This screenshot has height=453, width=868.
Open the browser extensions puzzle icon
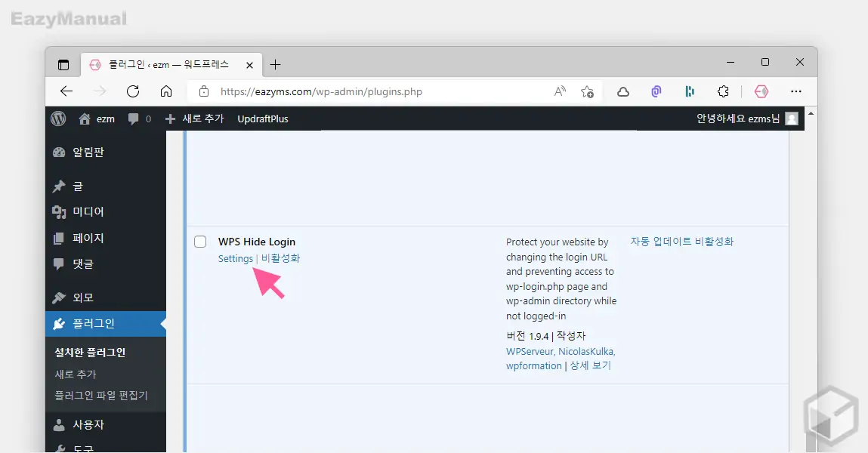click(x=723, y=91)
